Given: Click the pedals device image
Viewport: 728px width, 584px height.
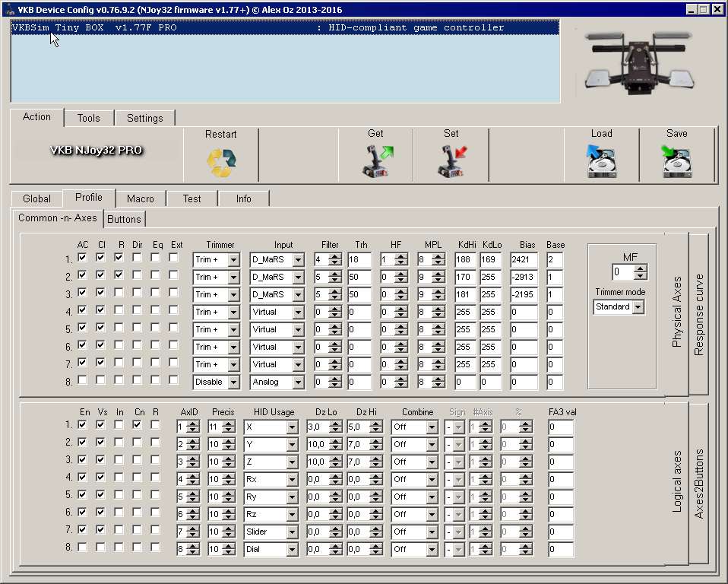Looking at the screenshot, I should click(x=639, y=62).
